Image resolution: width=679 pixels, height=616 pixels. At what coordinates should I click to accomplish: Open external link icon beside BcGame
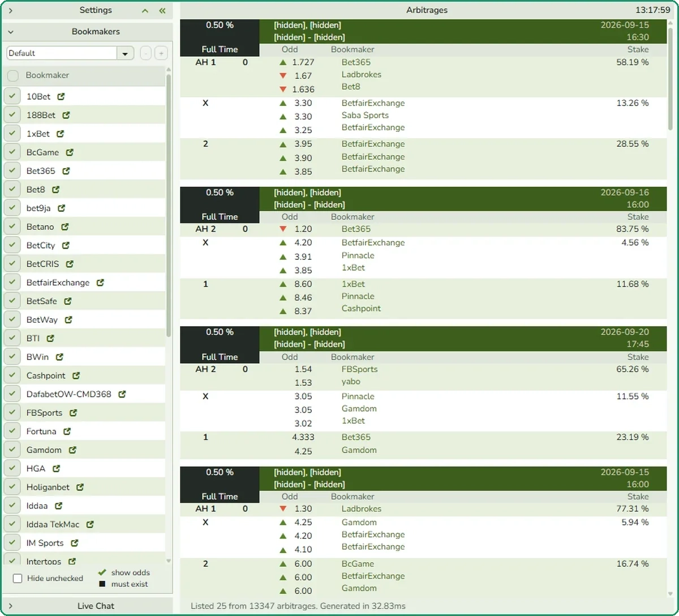click(x=70, y=152)
